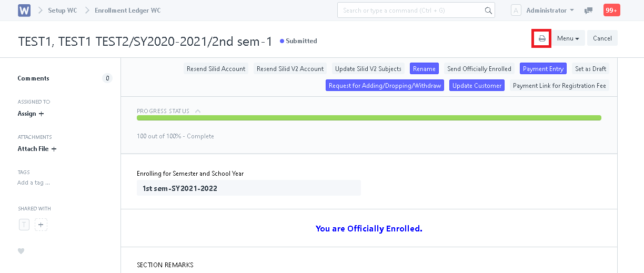Open the Menu dropdown

click(568, 38)
